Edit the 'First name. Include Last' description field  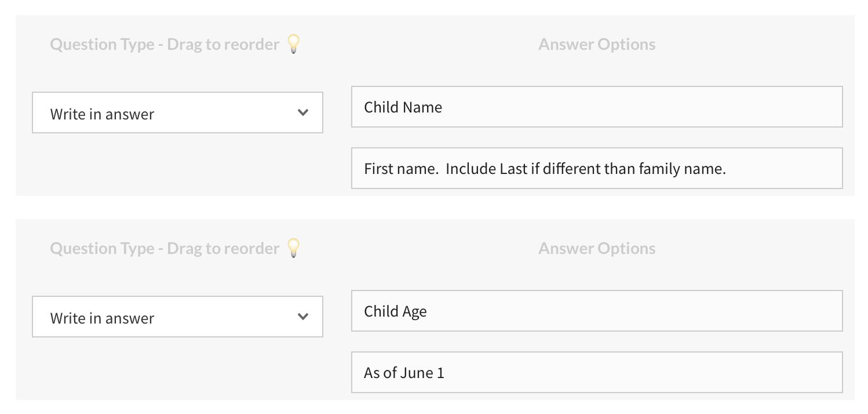click(597, 169)
